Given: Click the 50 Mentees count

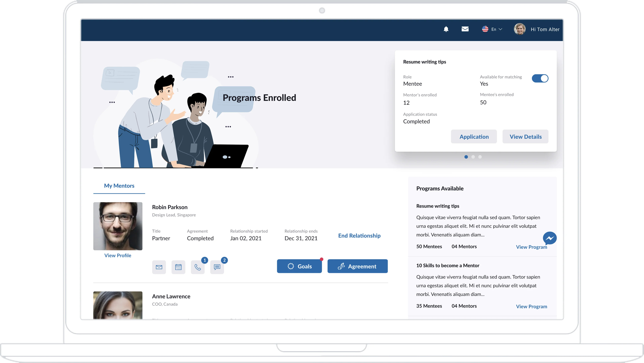Looking at the screenshot, I should [x=429, y=246].
